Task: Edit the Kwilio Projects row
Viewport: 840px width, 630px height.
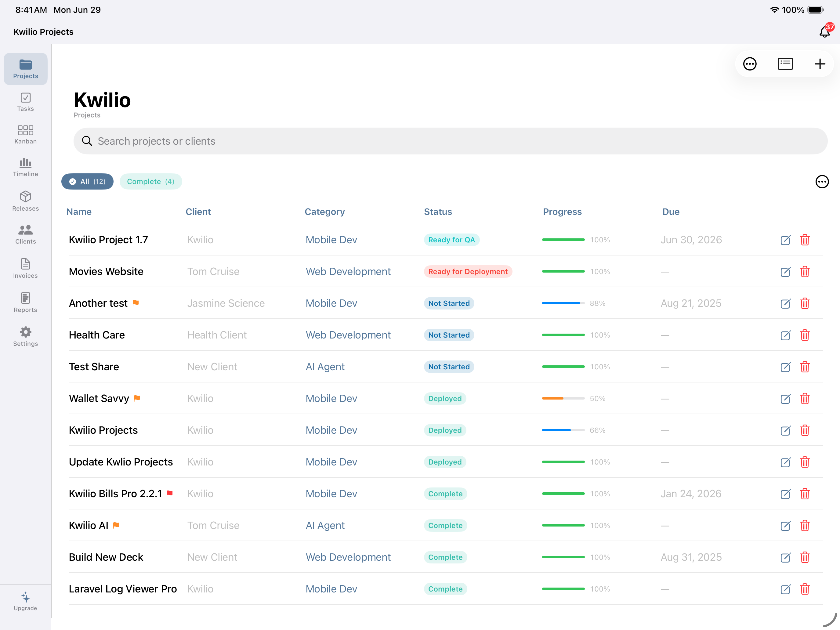Action: pyautogui.click(x=785, y=430)
